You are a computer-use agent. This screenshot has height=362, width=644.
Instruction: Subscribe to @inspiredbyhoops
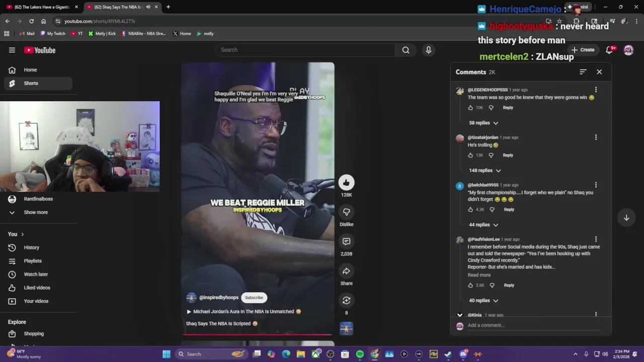254,298
